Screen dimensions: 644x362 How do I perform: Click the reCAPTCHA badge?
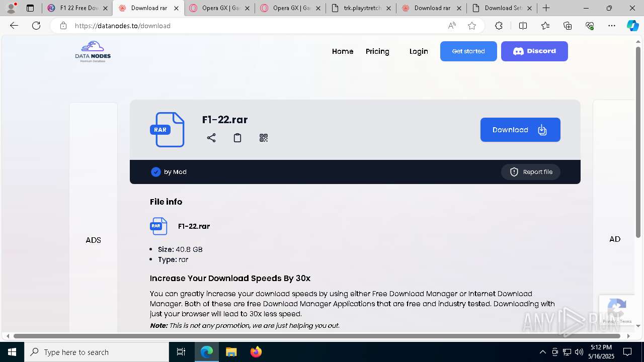point(617,310)
